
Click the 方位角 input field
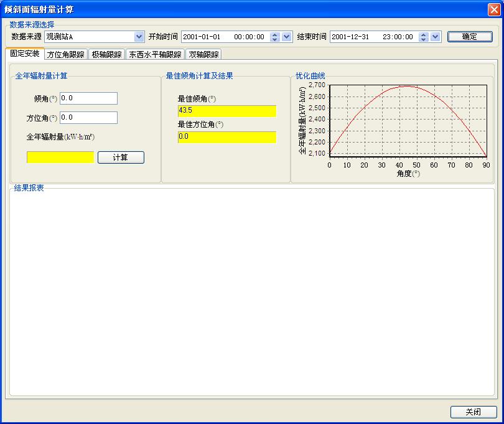tap(89, 118)
